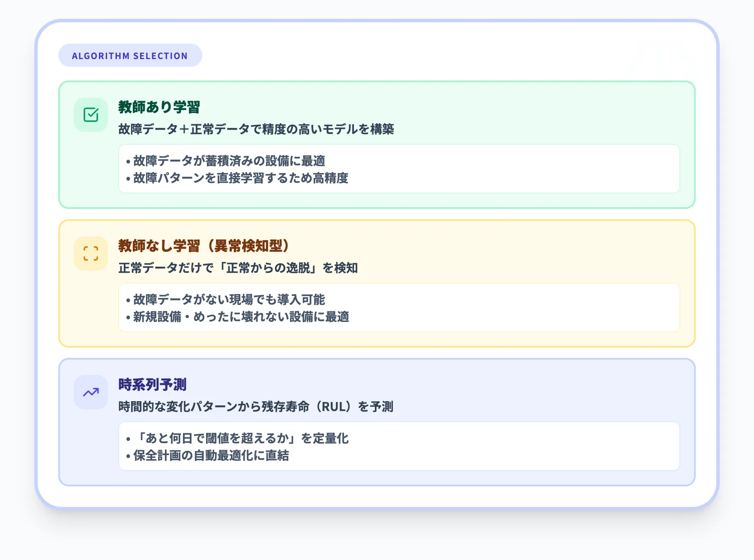This screenshot has width=754, height=560.
Task: Click empty space right of 時系列予測 heading
Action: (x=428, y=384)
